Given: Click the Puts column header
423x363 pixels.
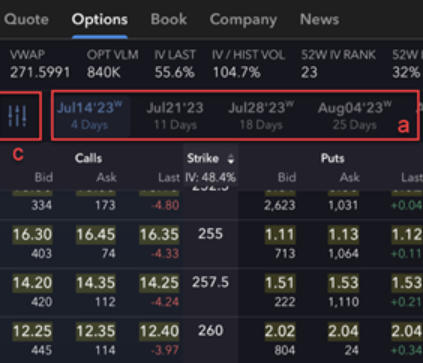Looking at the screenshot, I should (332, 158).
